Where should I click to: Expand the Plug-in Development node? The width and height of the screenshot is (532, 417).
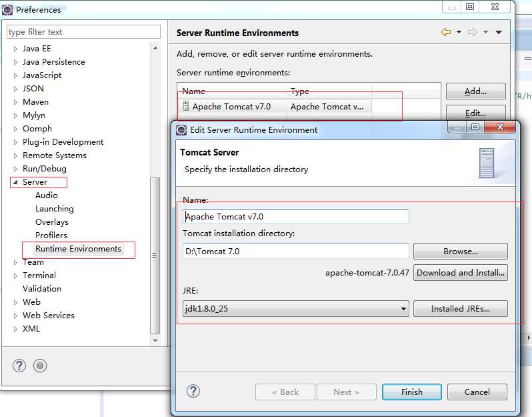(15, 142)
